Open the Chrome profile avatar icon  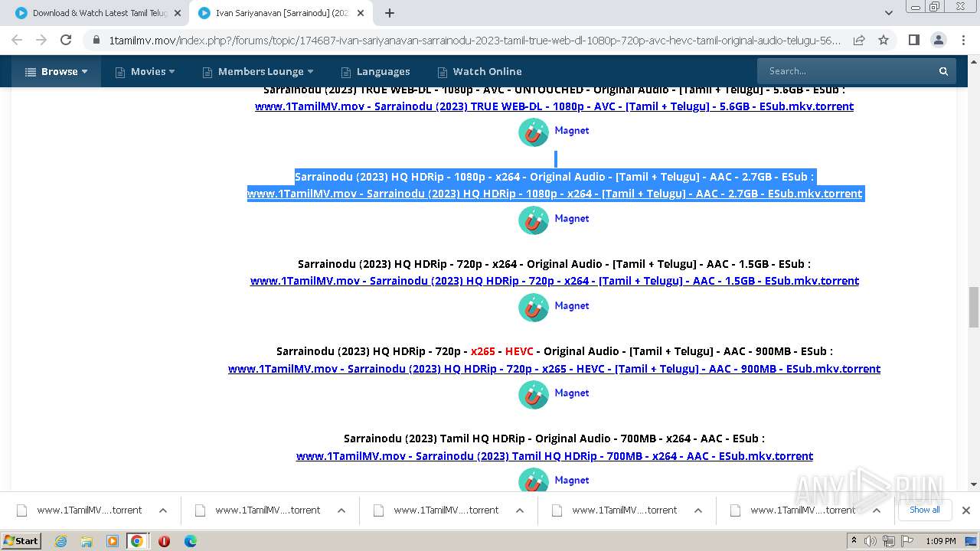(938, 40)
